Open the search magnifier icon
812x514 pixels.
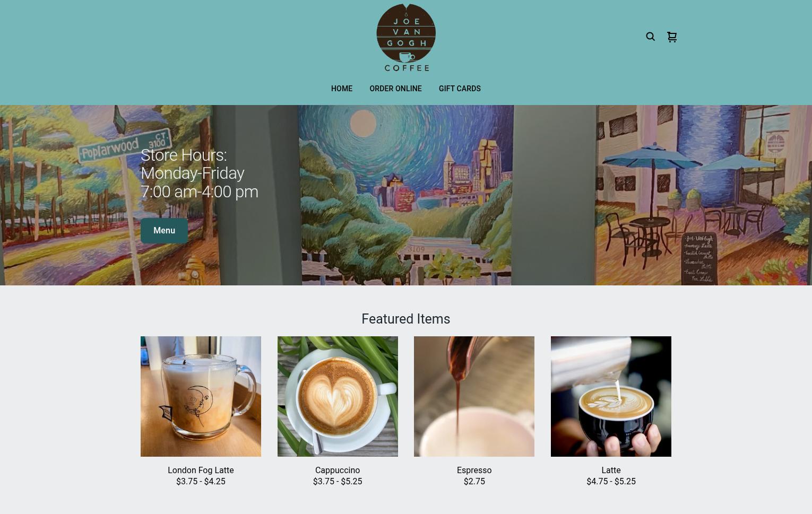[650, 37]
